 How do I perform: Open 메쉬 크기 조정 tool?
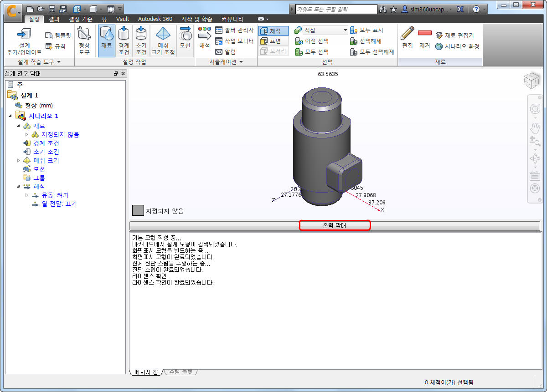[163, 41]
